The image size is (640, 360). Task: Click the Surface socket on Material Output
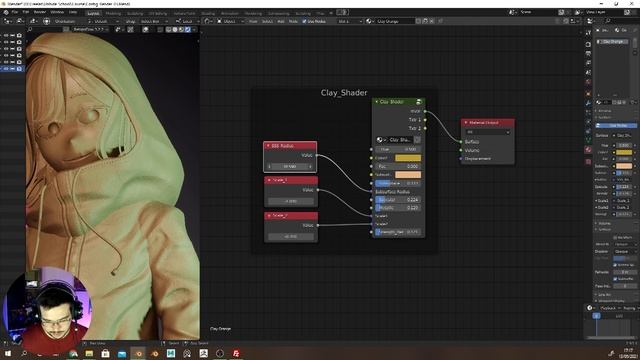tap(461, 142)
